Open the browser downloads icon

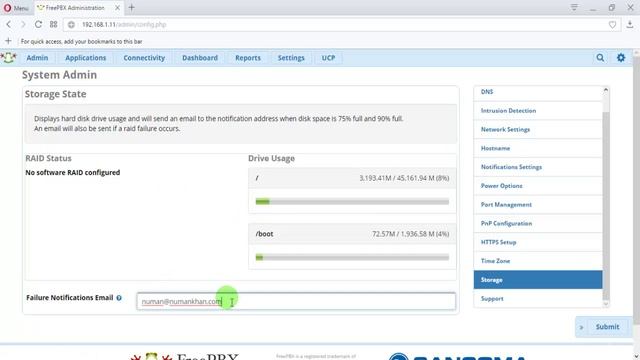[x=630, y=24]
